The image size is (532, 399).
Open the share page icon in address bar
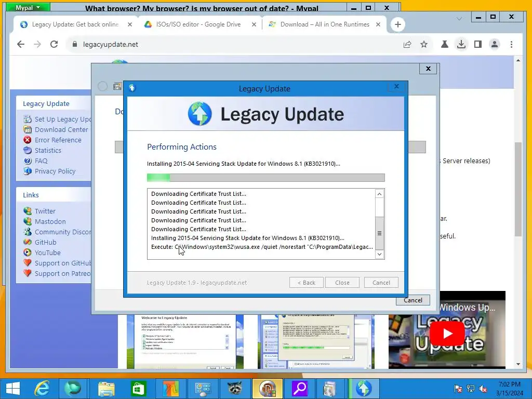point(407,45)
